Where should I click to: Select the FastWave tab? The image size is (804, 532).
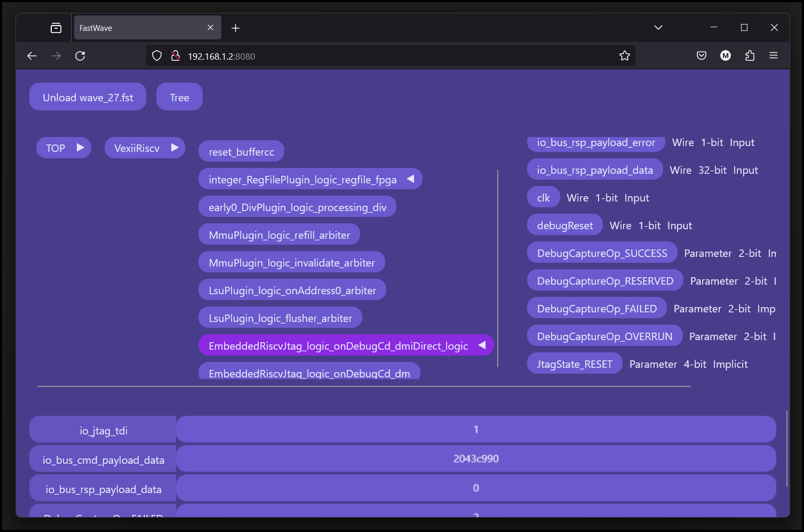(x=147, y=28)
